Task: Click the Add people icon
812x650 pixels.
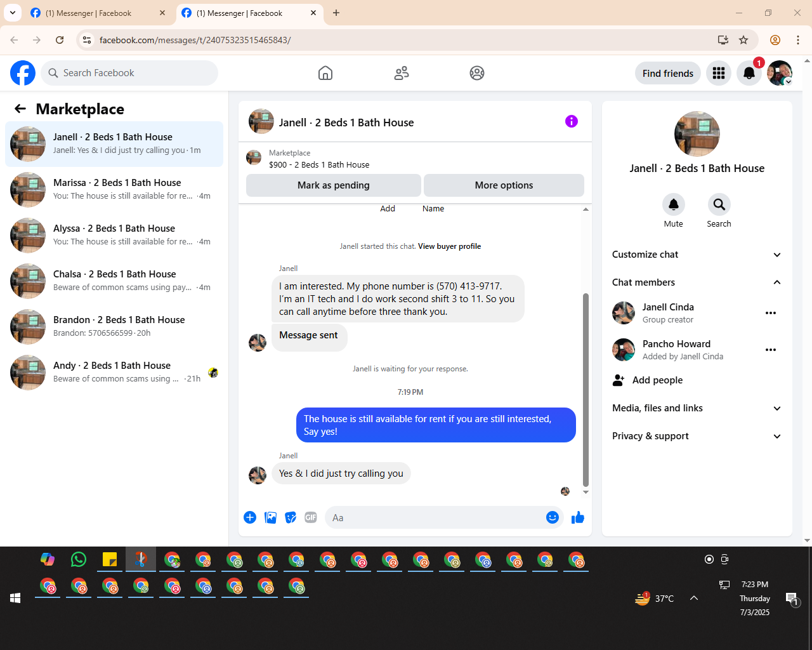Action: [x=619, y=380]
